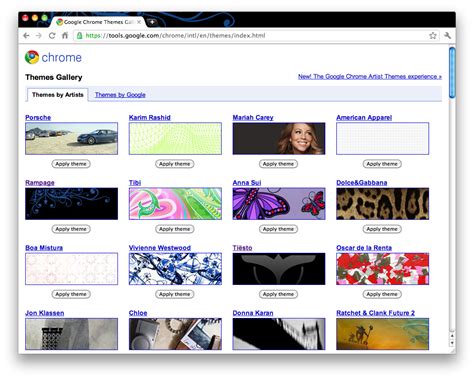474x379 pixels.
Task: Click the Oscar de la Renta red thumbnail
Action: pos(383,269)
